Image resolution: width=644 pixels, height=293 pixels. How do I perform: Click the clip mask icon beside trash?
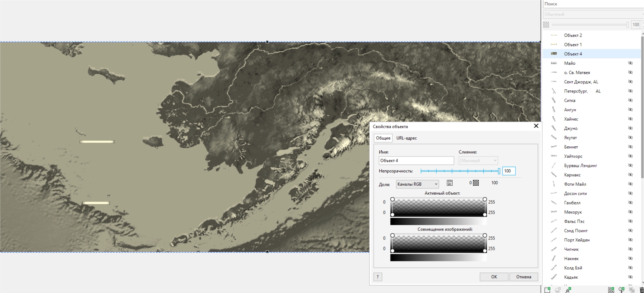(x=632, y=290)
